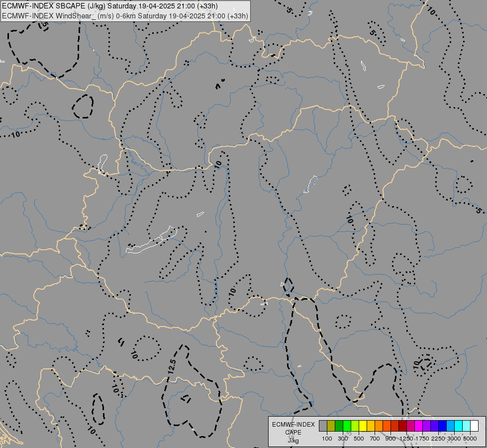Click the '12.5' wind shear contour label
This screenshot has width=487, height=448.
click(172, 367)
